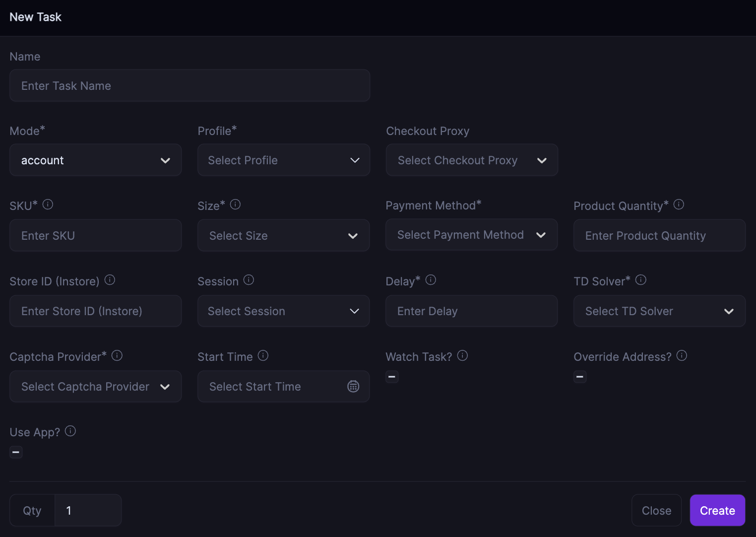Click the Enter Task Name field
This screenshot has width=756, height=537.
189,86
